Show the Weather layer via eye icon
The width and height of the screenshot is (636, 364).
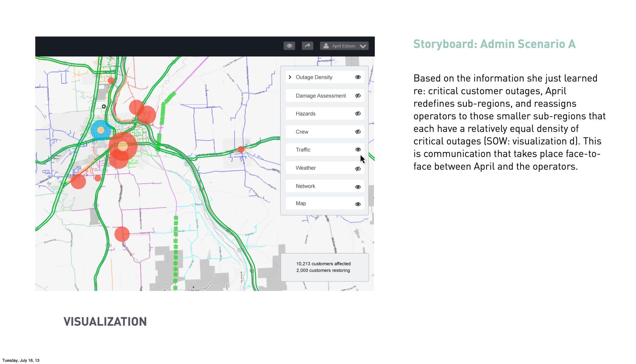pyautogui.click(x=358, y=168)
